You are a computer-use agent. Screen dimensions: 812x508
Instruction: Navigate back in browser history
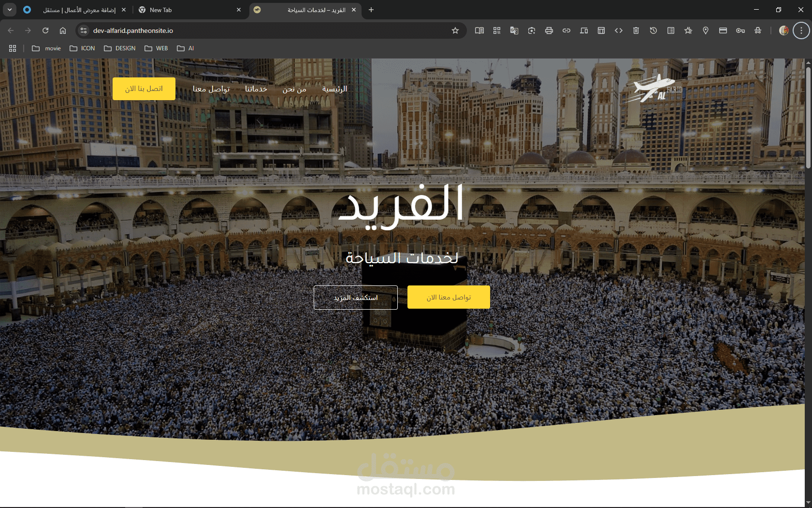click(x=11, y=30)
